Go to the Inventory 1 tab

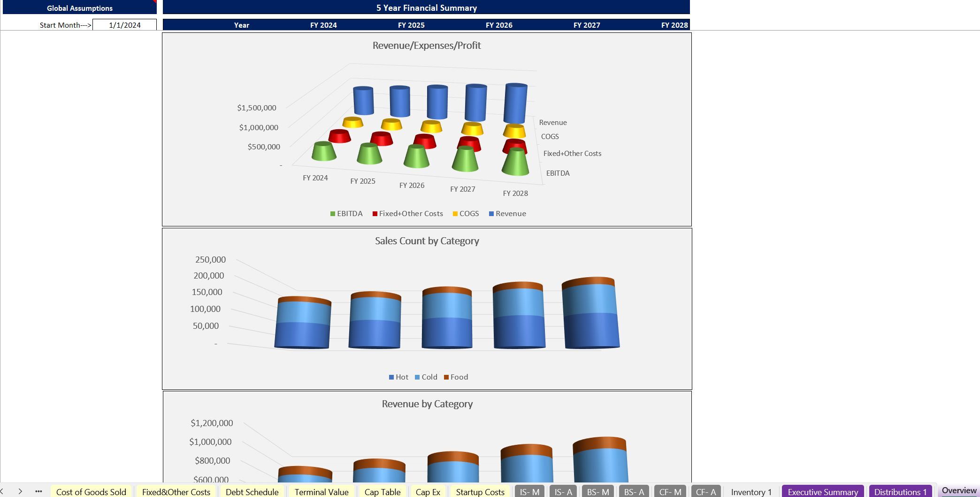pyautogui.click(x=751, y=491)
